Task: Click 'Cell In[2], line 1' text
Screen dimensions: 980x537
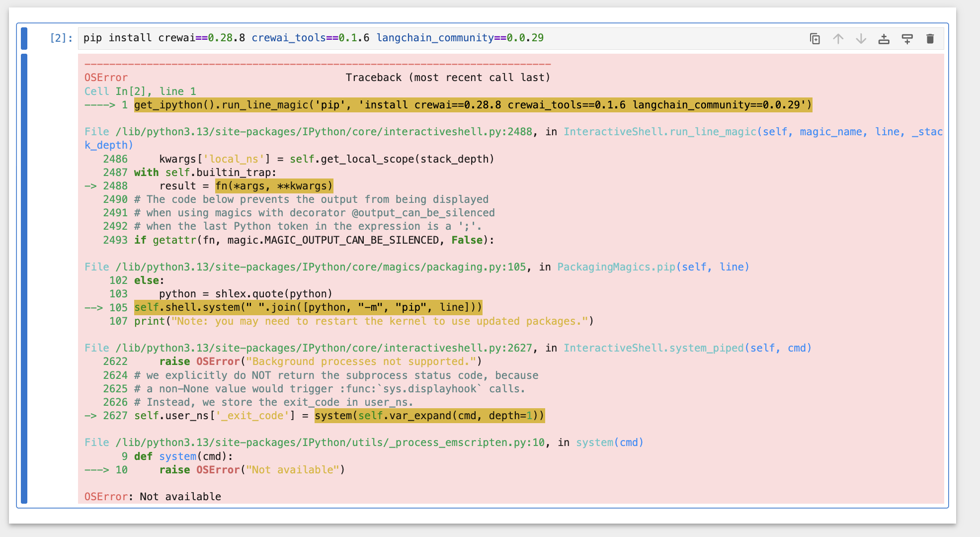Action: point(140,91)
